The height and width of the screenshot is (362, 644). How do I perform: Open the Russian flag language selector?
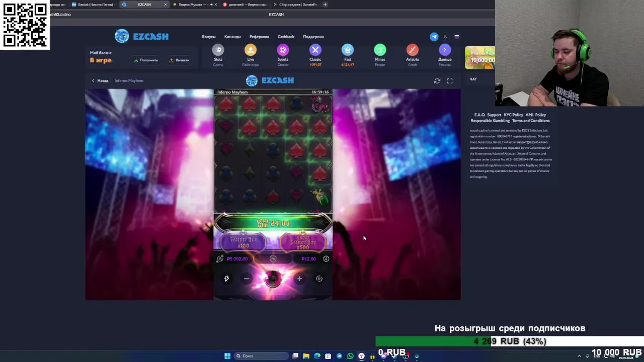[457, 37]
